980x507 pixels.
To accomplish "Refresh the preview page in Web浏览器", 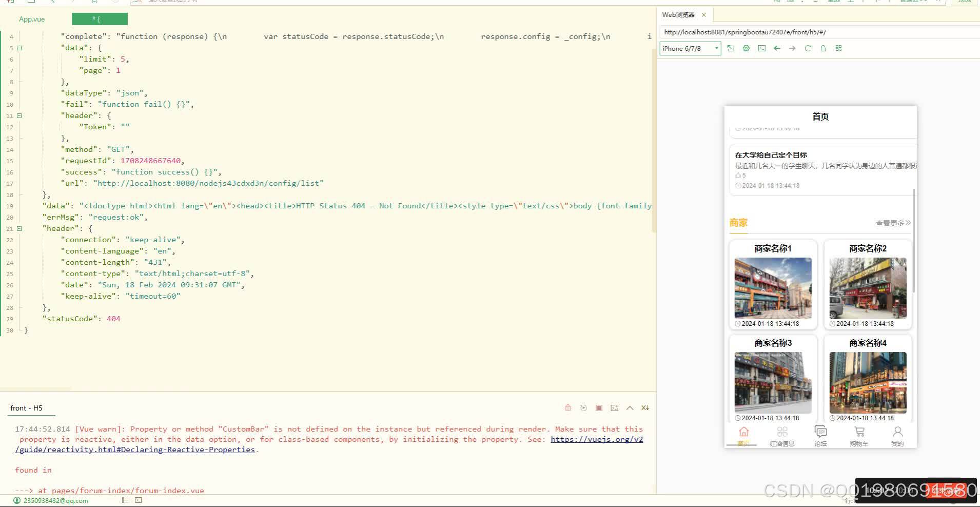I will 808,48.
